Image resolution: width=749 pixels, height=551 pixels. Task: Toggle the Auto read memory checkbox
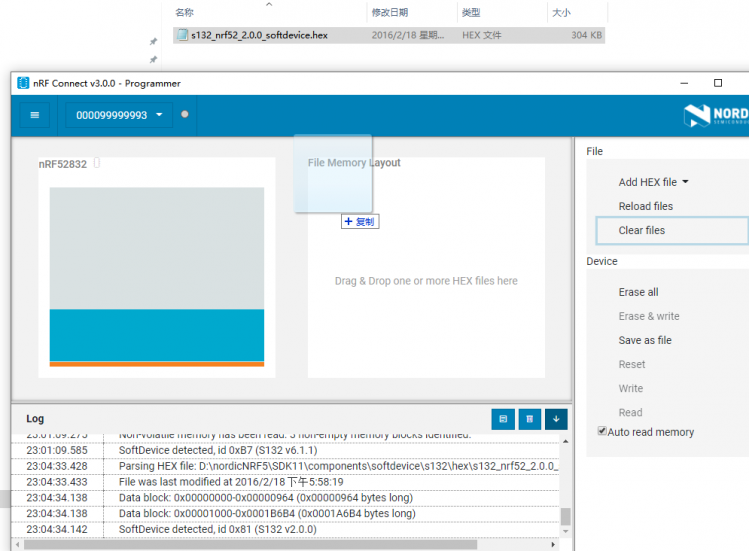pyautogui.click(x=602, y=431)
